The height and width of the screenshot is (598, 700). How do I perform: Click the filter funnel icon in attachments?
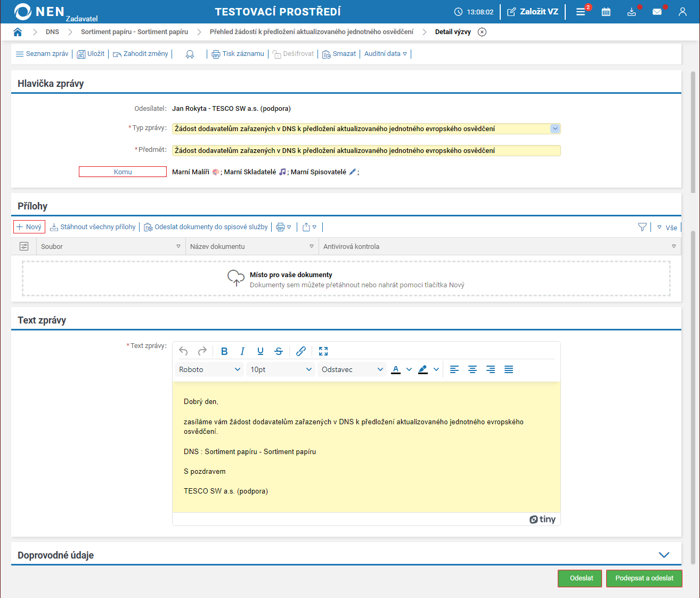(642, 227)
